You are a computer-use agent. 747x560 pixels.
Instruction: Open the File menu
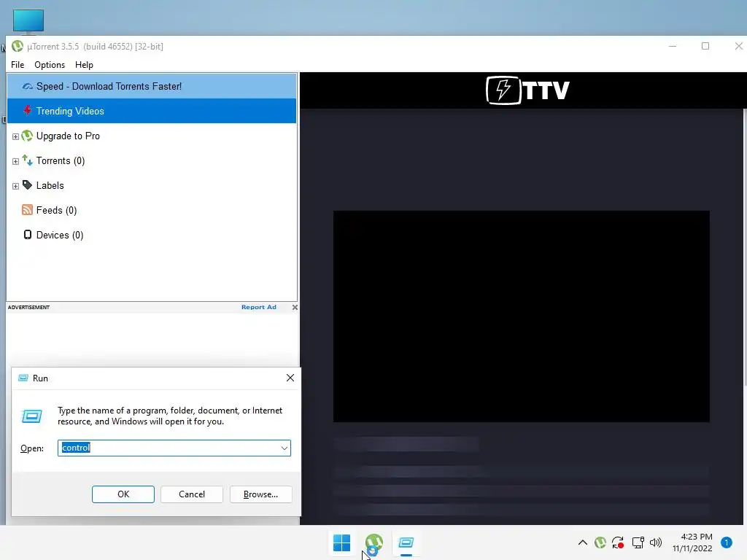click(18, 65)
